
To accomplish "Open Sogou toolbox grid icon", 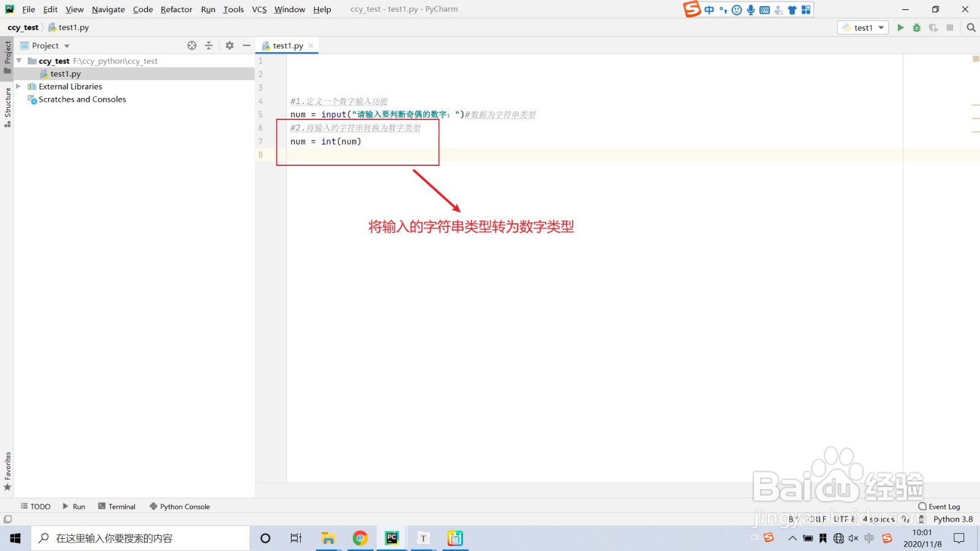I will pyautogui.click(x=805, y=10).
